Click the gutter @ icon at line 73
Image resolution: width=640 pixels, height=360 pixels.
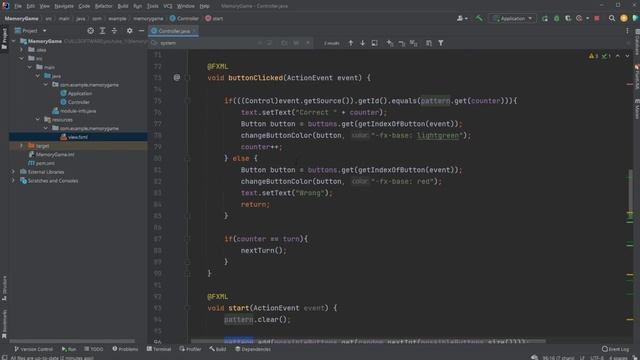click(x=176, y=77)
